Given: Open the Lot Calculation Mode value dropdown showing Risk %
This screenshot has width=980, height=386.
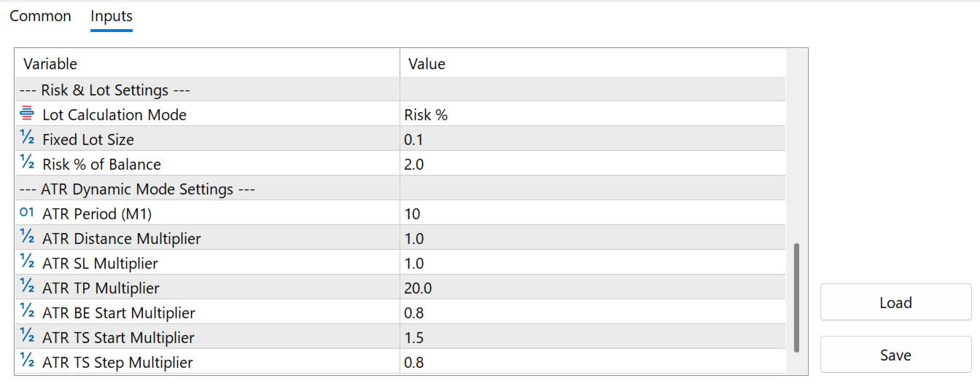Looking at the screenshot, I should [x=592, y=115].
